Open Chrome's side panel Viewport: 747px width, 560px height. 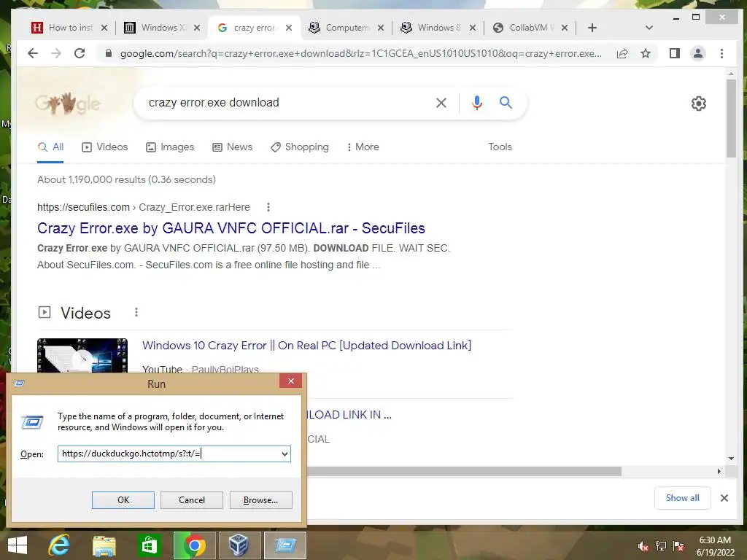coord(675,53)
